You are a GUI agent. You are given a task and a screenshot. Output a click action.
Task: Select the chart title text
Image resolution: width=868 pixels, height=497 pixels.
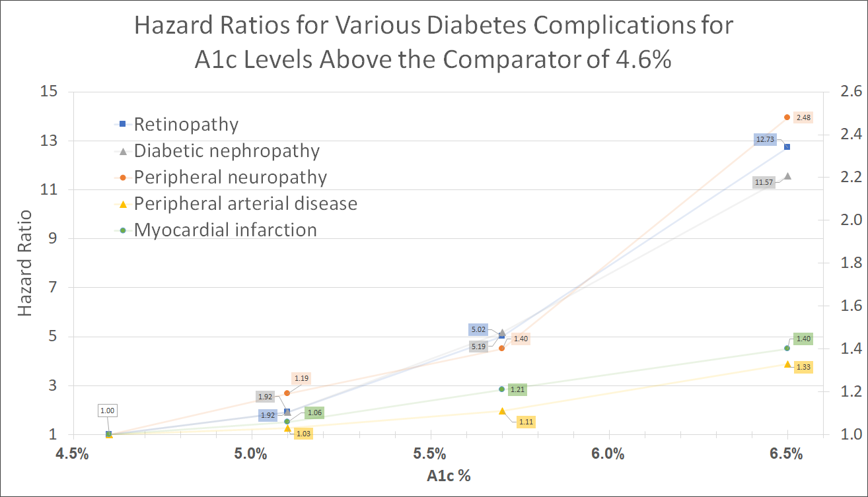coord(433,42)
